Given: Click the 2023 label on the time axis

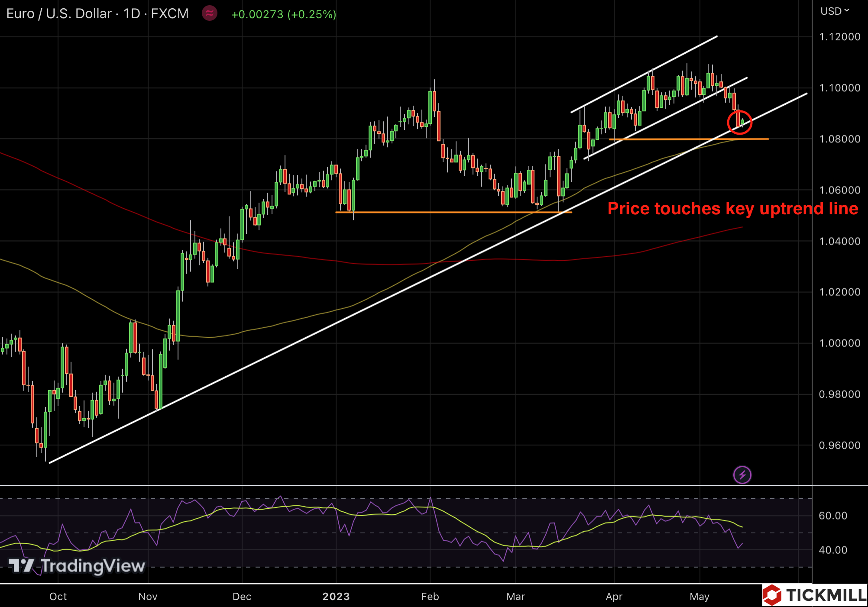Looking at the screenshot, I should [336, 597].
